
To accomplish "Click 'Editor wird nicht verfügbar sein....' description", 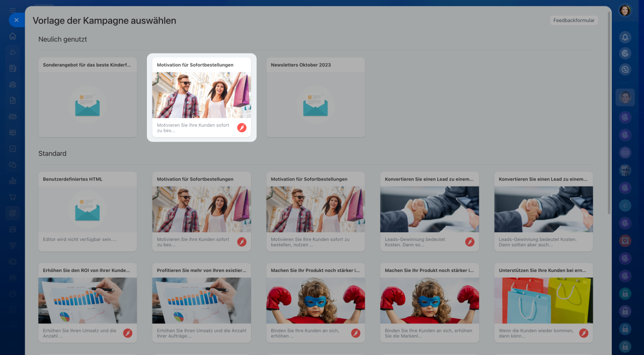I will (79, 239).
